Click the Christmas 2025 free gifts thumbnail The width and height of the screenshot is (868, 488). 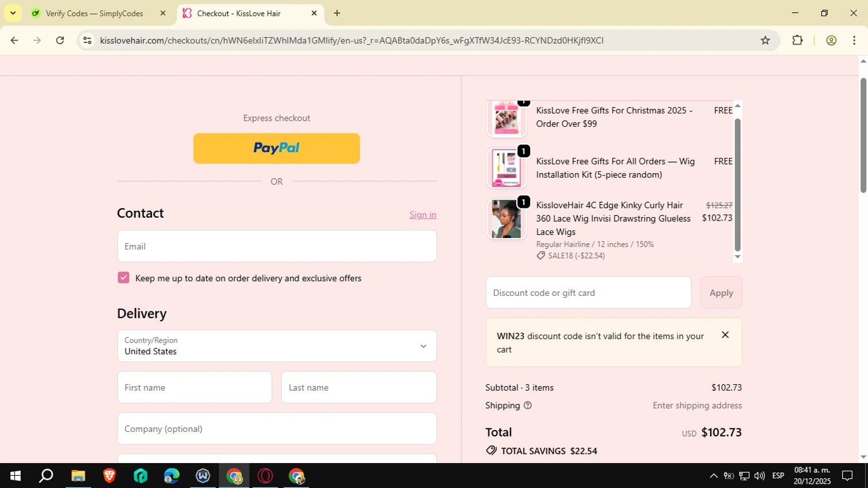tap(506, 119)
